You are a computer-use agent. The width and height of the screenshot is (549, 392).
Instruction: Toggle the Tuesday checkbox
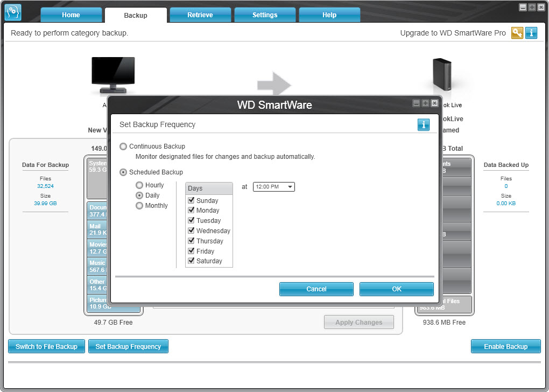tap(191, 220)
